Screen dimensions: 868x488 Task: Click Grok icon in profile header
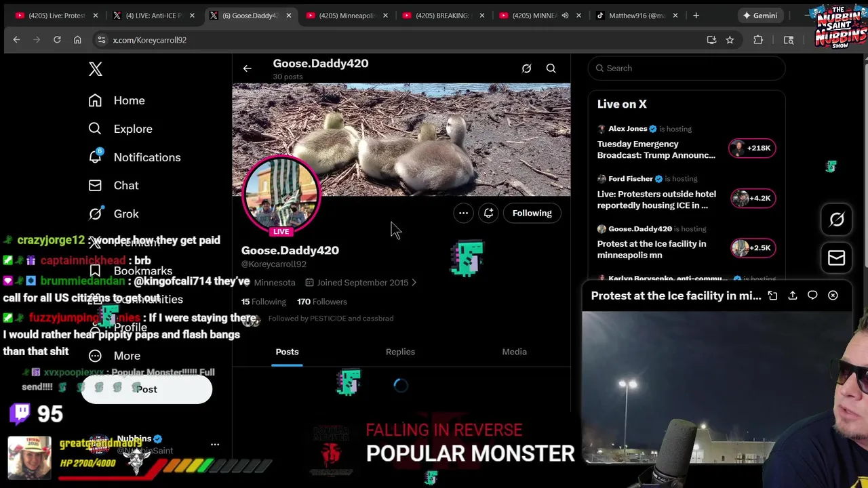click(x=526, y=68)
